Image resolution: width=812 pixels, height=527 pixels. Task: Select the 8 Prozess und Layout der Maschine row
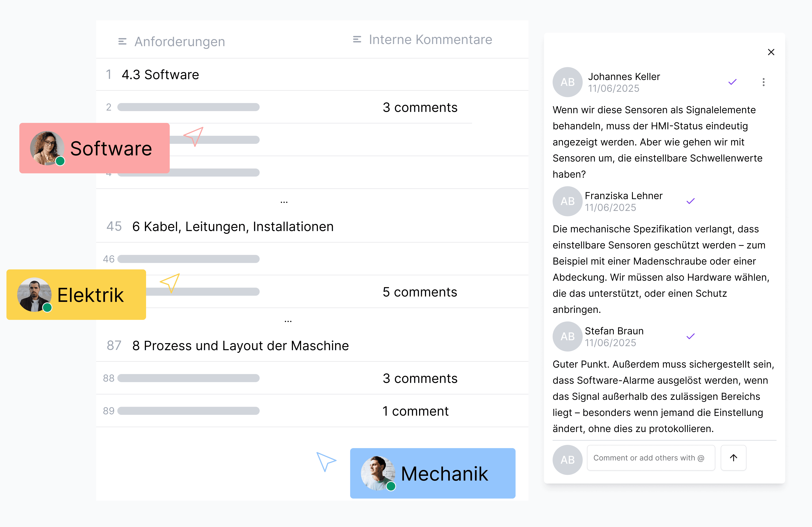[240, 346]
